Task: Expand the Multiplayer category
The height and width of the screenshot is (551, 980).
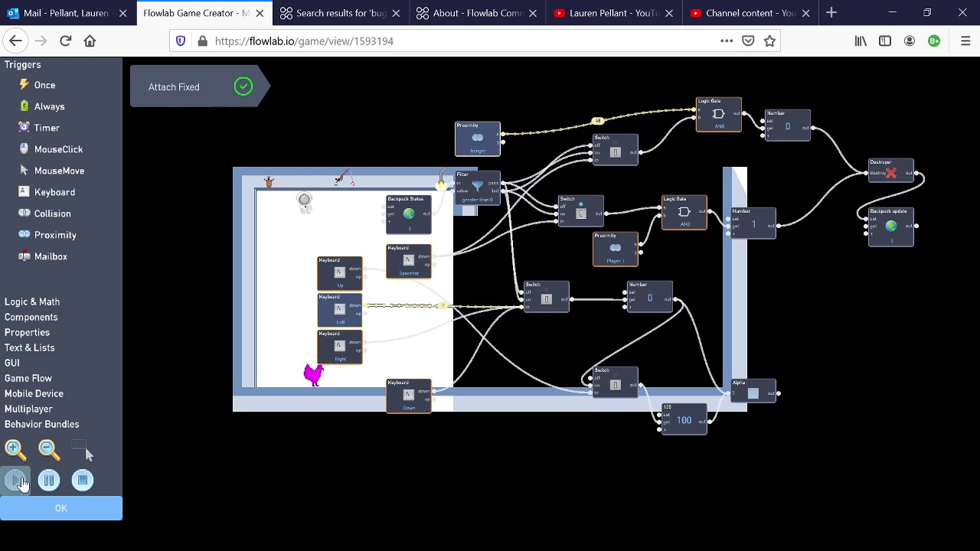Action: click(28, 409)
